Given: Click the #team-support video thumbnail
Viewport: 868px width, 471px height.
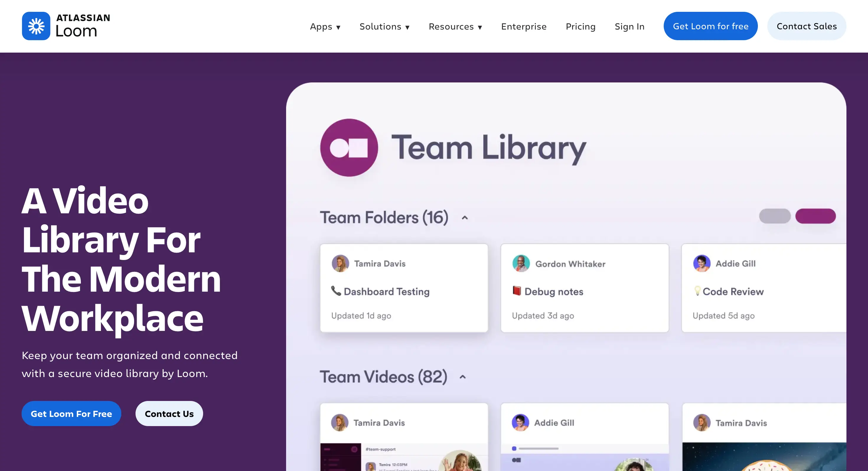Looking at the screenshot, I should tap(404, 457).
